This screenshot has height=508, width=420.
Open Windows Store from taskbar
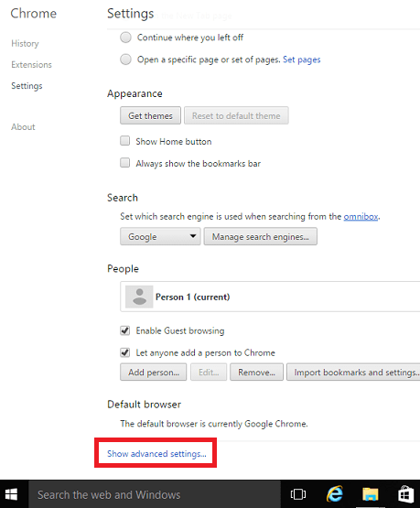pos(405,494)
